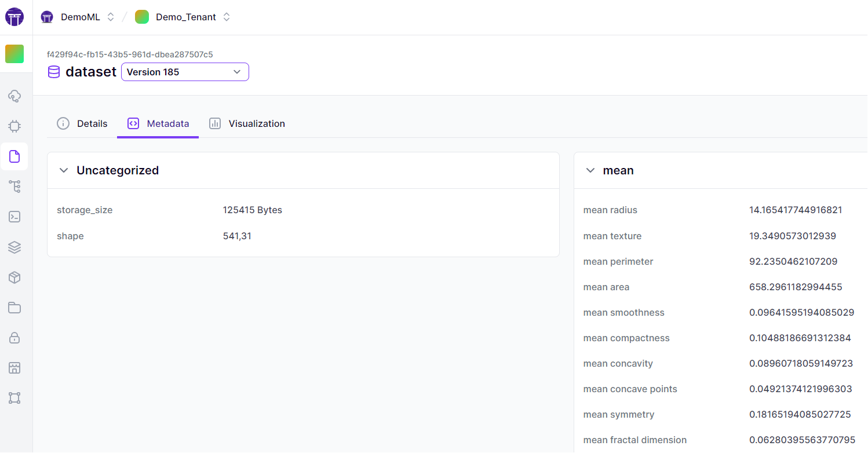Click the chip processor sidebar icon
Viewport: 868px width, 453px height.
pyautogui.click(x=14, y=126)
